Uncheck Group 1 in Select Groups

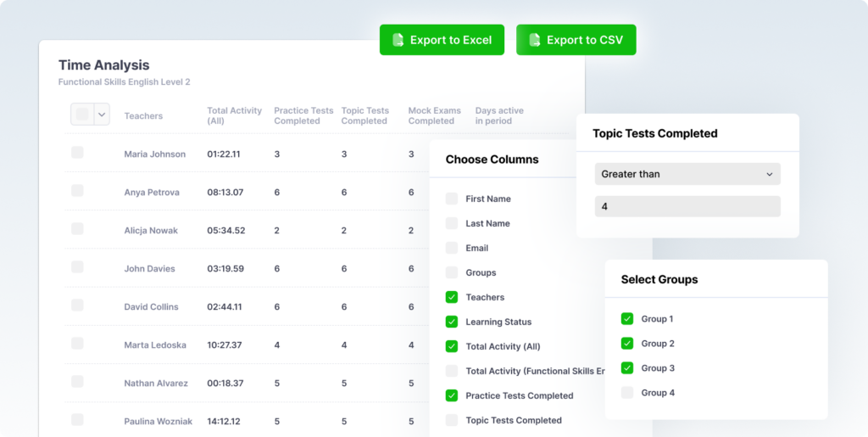coord(627,319)
